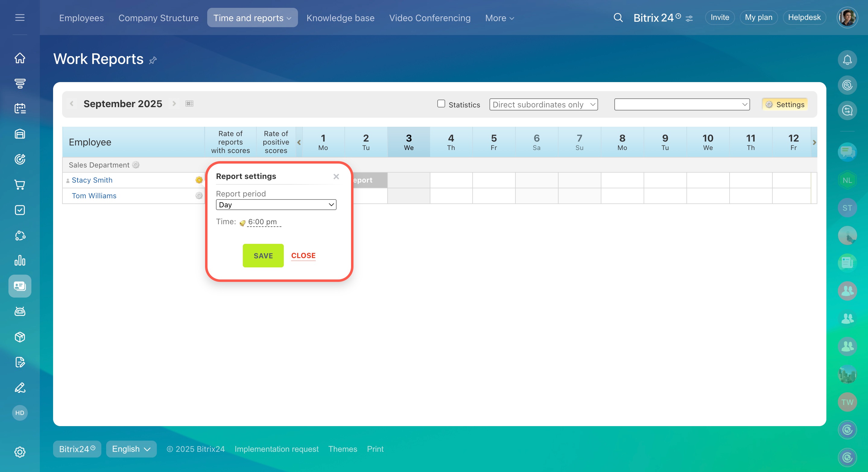Screen dimensions: 868x472
Task: Open Sales Department settings gear
Action: pos(136,165)
